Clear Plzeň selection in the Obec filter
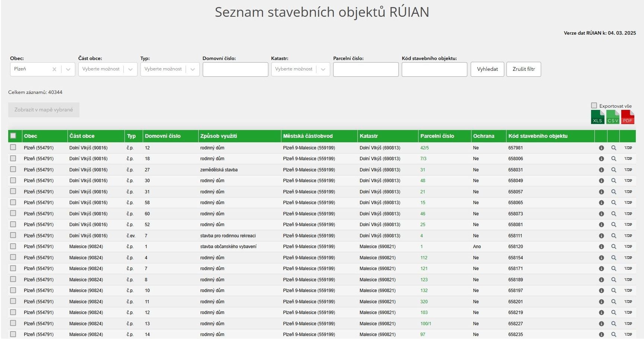The height and width of the screenshot is (339, 644). pyautogui.click(x=54, y=69)
